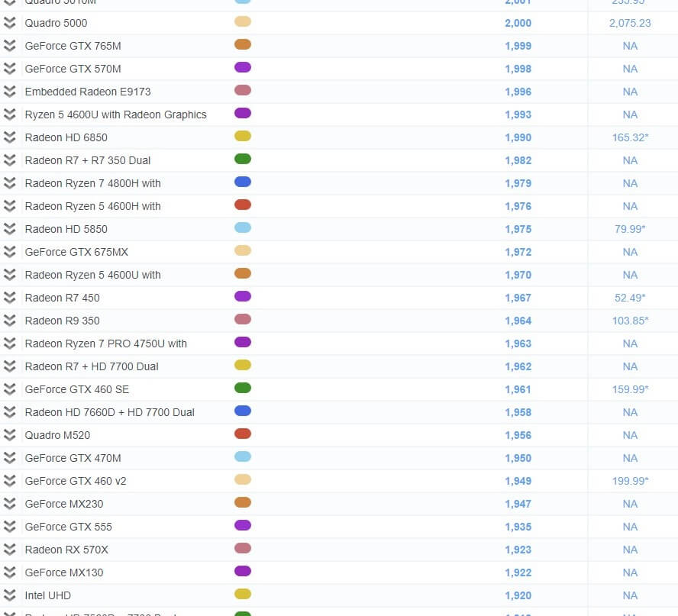Image resolution: width=678 pixels, height=616 pixels.
Task: Click the NA price for Intel UHD
Action: pyautogui.click(x=630, y=596)
